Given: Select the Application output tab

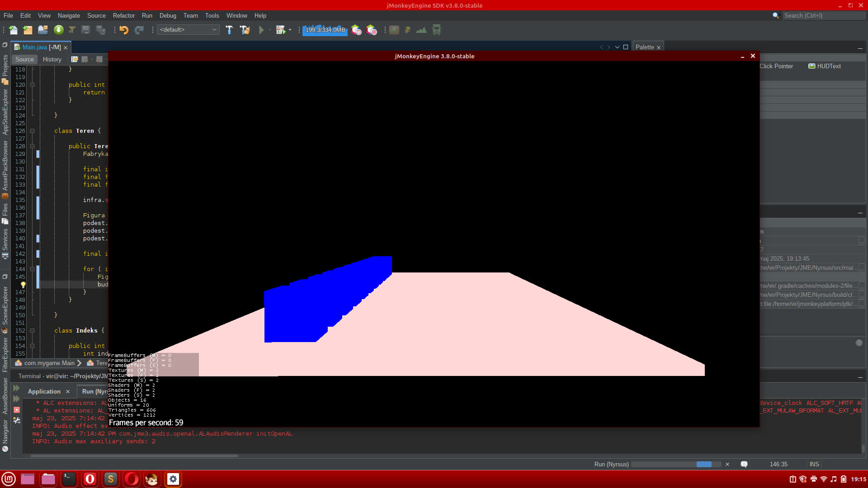Looking at the screenshot, I should pos(44,391).
